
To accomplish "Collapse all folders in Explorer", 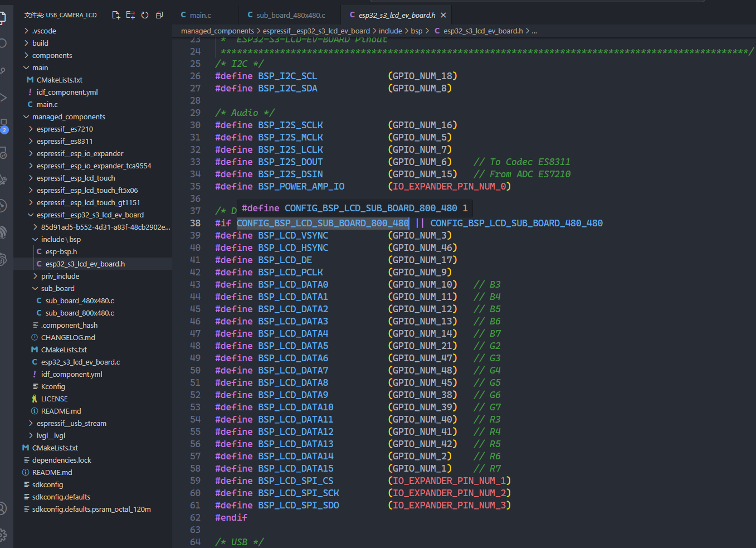I will (x=159, y=15).
